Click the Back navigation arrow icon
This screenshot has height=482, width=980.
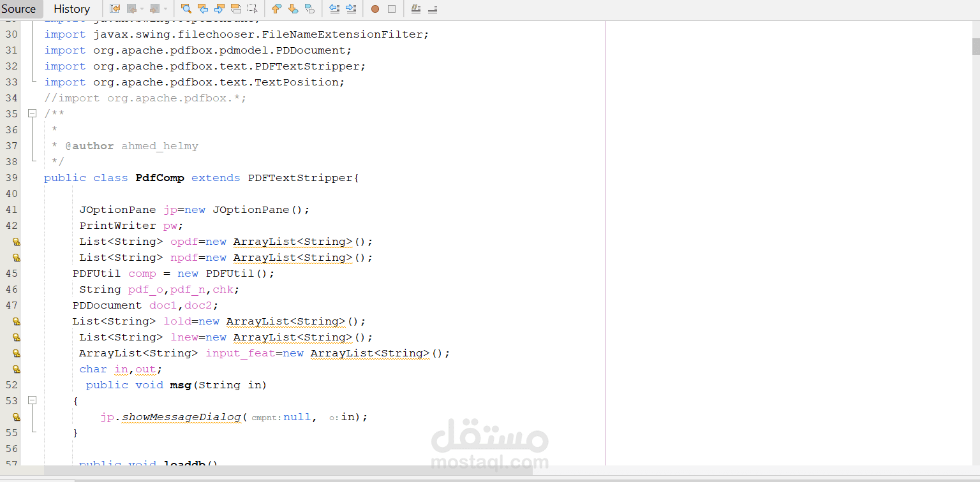(131, 9)
